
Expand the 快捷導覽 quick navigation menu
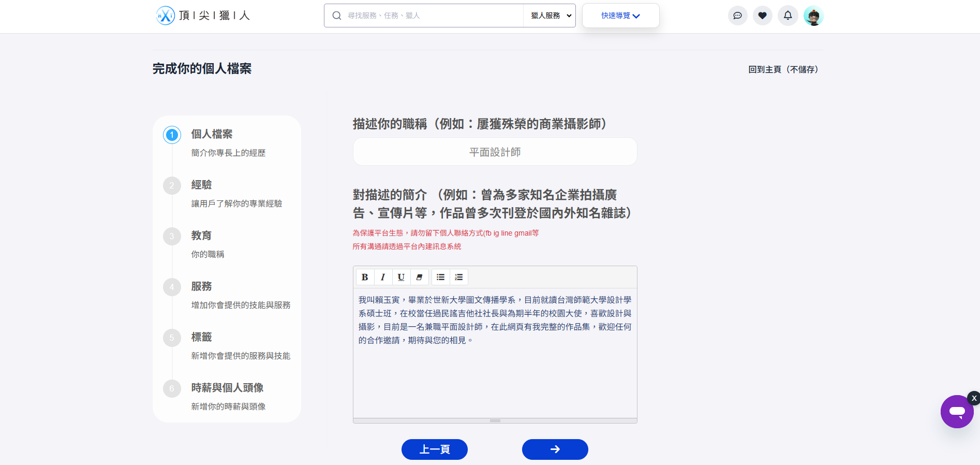coord(620,16)
